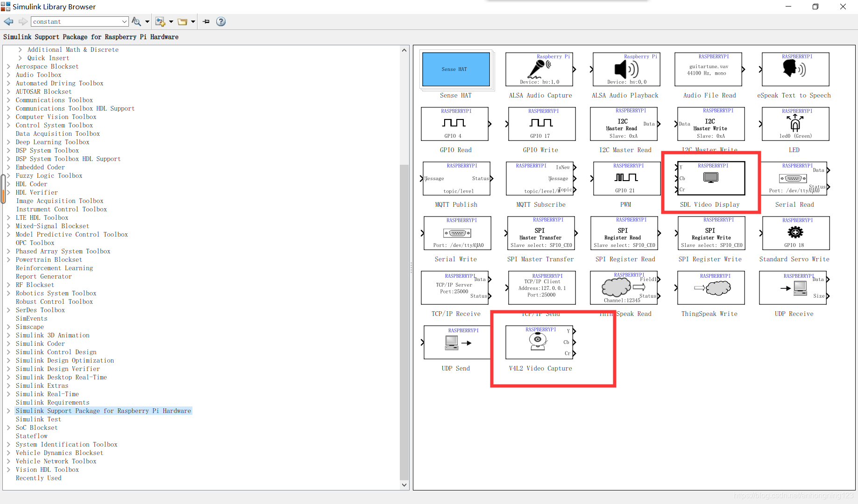
Task: Select the eSpeak Text to Speech block
Action: pos(795,70)
